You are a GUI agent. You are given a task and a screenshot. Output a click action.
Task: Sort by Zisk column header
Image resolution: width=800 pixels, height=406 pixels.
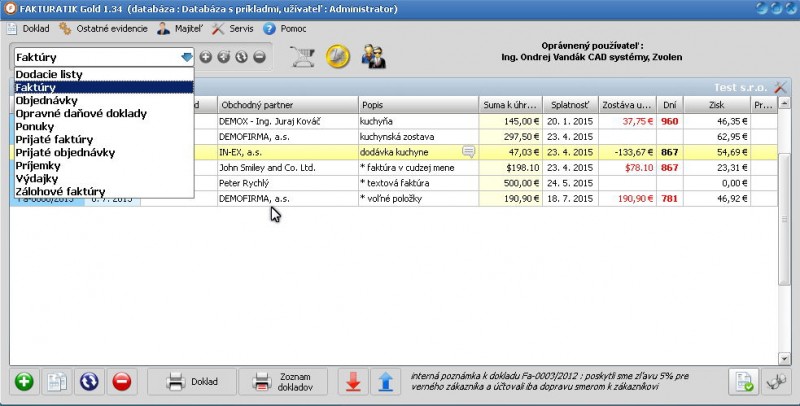coord(716,105)
